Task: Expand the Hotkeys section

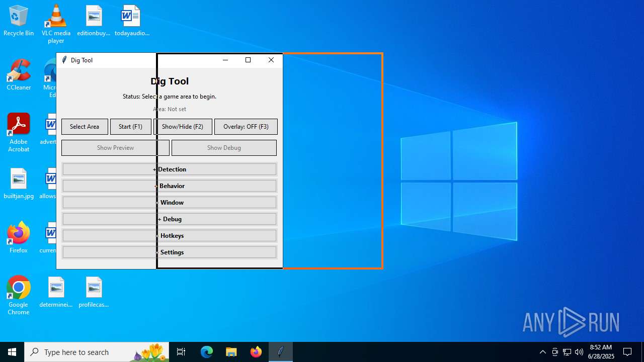Action: 169,236
